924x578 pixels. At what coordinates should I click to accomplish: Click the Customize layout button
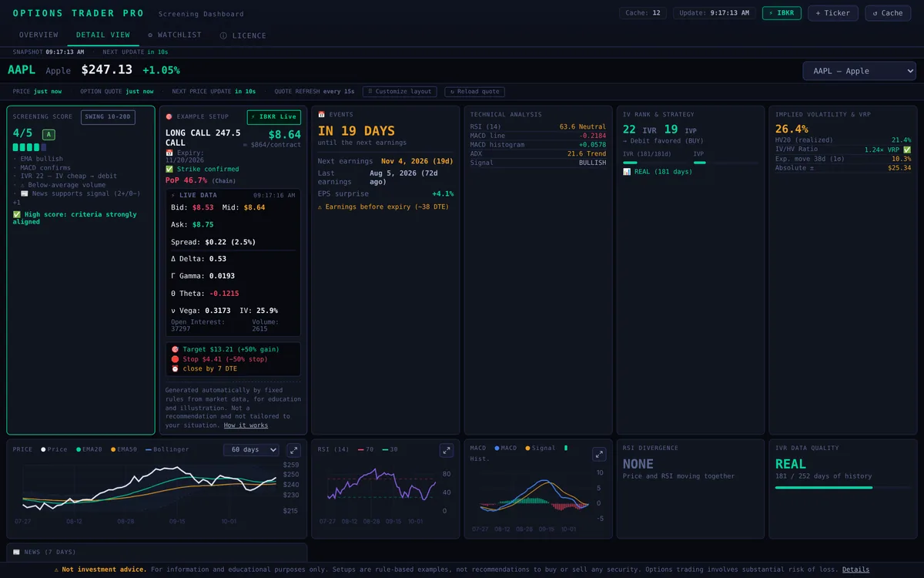point(400,92)
